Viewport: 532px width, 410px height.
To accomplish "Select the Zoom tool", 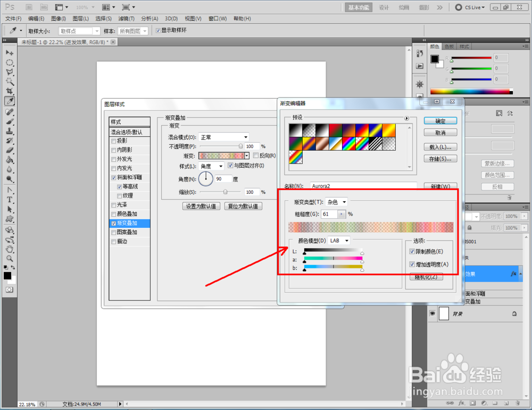I will click(10, 258).
